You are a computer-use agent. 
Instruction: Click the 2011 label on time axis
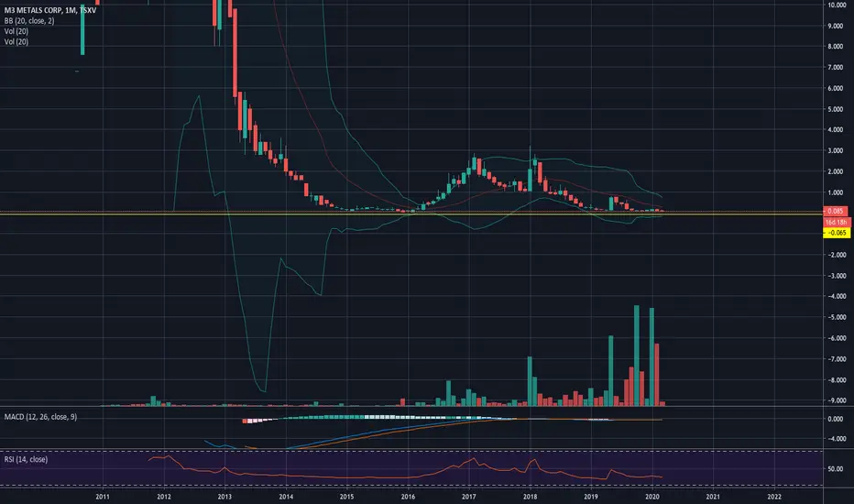[103, 497]
